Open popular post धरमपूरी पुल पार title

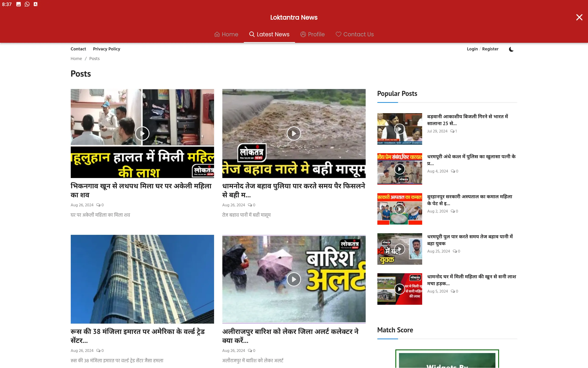pyautogui.click(x=470, y=240)
